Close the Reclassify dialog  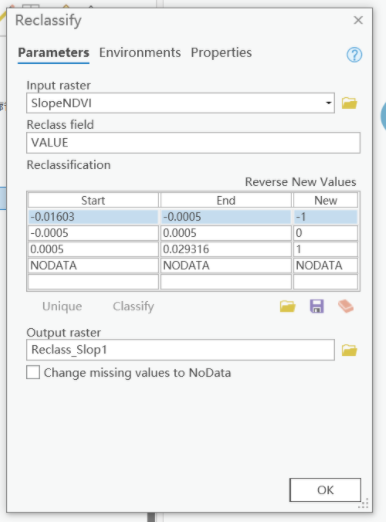click(x=358, y=20)
